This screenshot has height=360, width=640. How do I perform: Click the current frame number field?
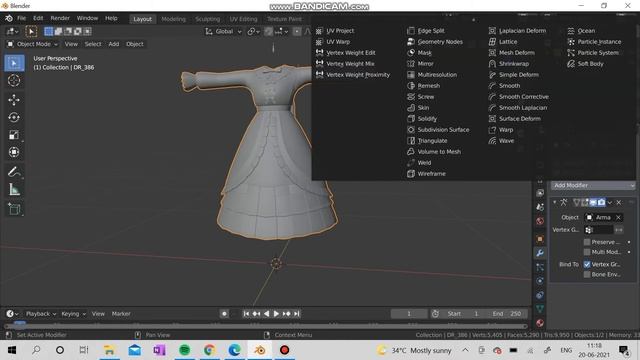(409, 314)
